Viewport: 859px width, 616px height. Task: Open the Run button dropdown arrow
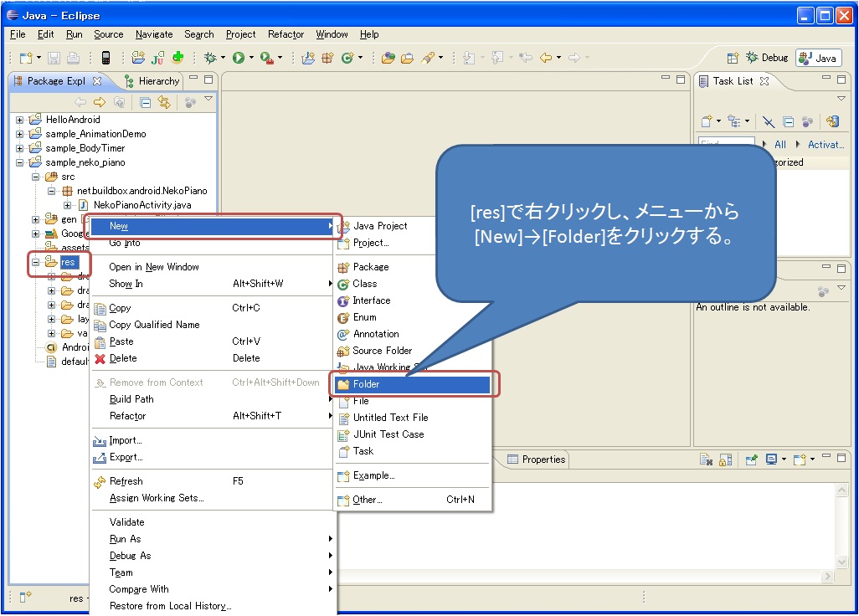251,58
